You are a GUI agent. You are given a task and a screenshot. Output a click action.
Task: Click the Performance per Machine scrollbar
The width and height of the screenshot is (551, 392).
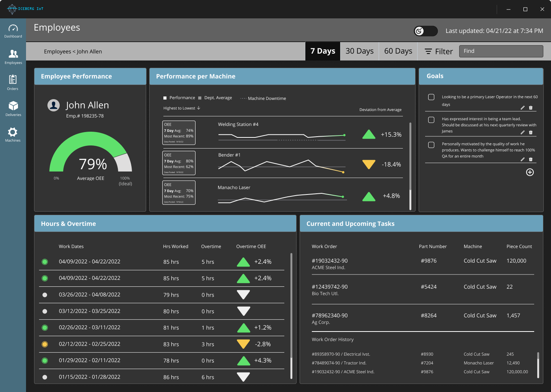click(410, 166)
